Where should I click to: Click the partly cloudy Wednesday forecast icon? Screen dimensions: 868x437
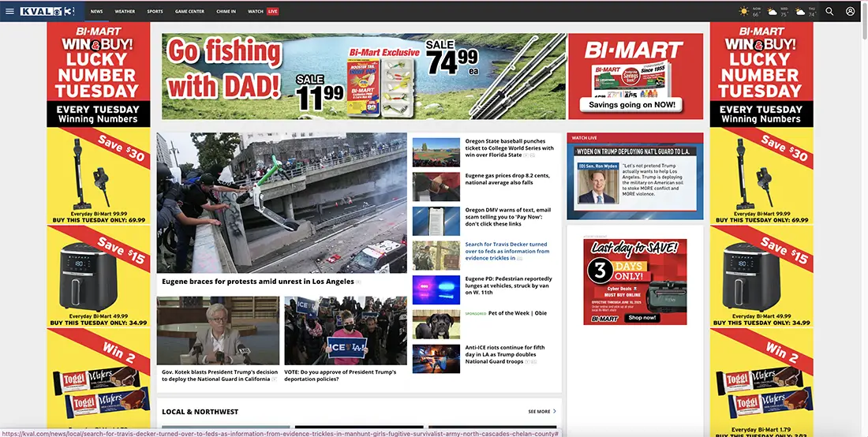772,11
